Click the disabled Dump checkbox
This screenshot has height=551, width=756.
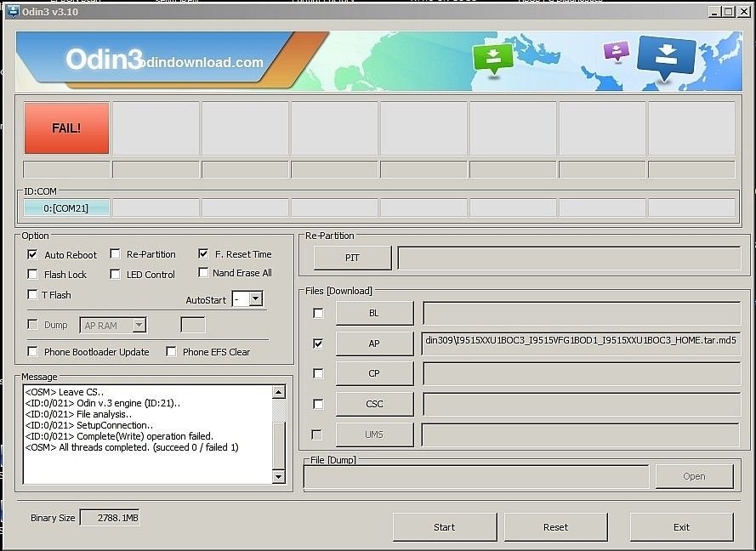pos(33,325)
